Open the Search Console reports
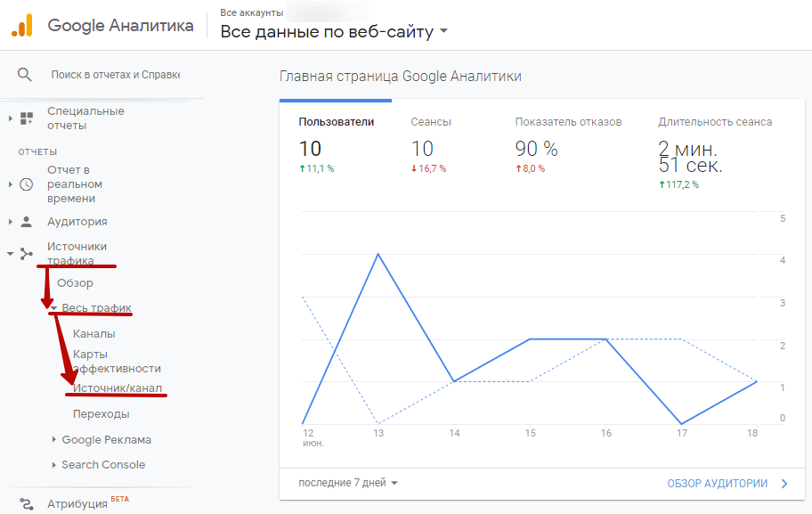The image size is (812, 514). (x=103, y=465)
